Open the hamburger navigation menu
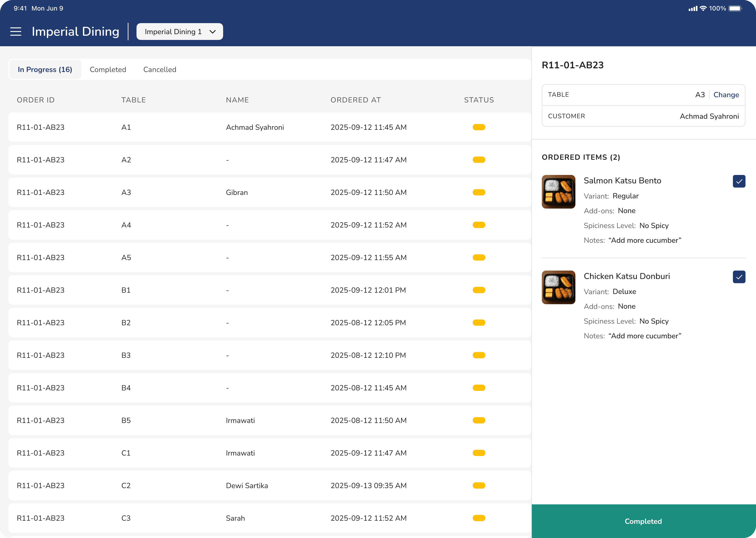The height and width of the screenshot is (538, 756). click(x=15, y=32)
